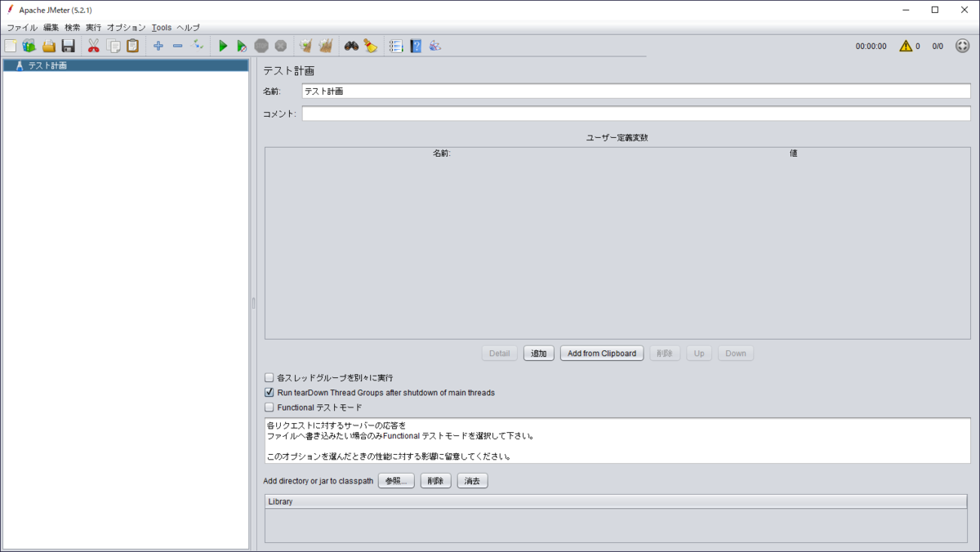Open log viewer via warning triangle icon
The width and height of the screenshot is (980, 552).
(906, 46)
